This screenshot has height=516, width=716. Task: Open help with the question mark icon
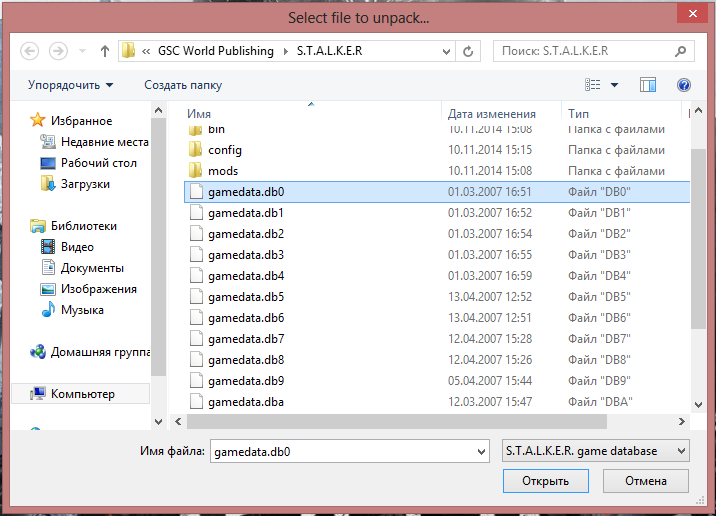(x=684, y=85)
